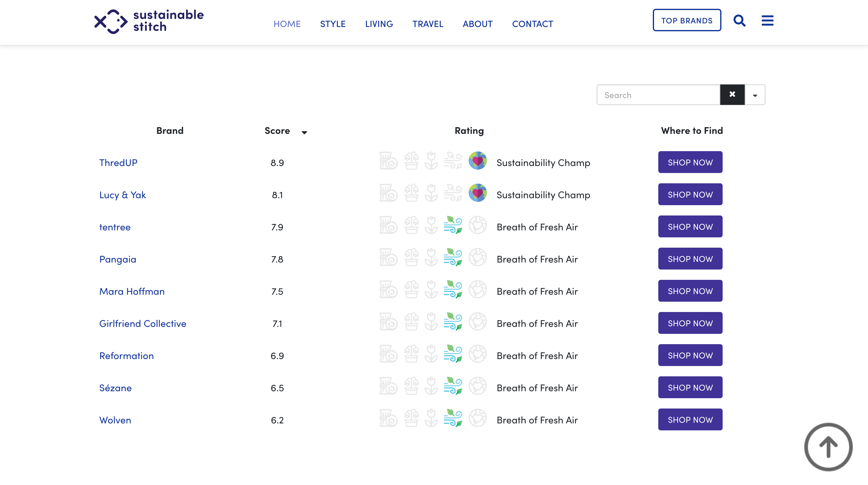This screenshot has height=485, width=868.
Task: Clear the table search with X button
Action: pyautogui.click(x=732, y=95)
